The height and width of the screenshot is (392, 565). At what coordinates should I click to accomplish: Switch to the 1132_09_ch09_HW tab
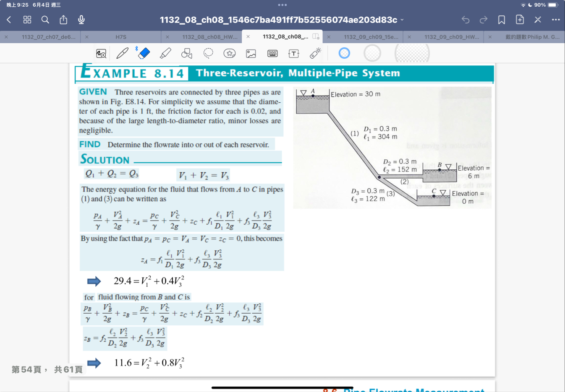click(452, 37)
